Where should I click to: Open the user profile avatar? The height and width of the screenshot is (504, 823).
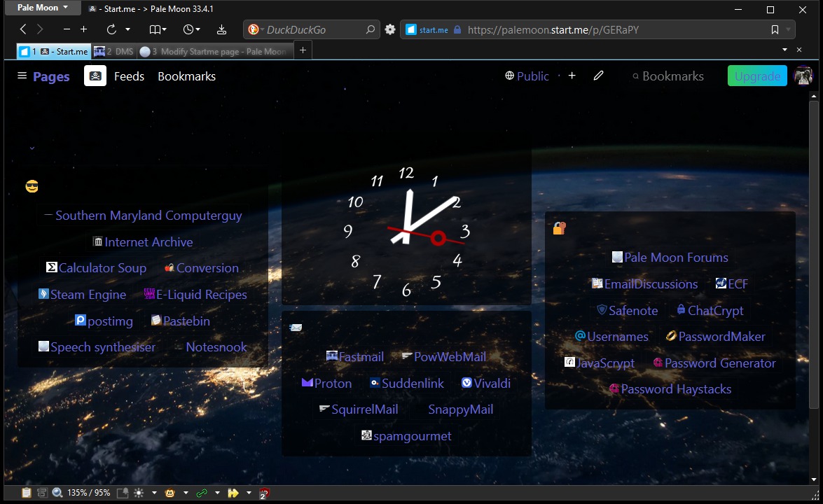803,76
